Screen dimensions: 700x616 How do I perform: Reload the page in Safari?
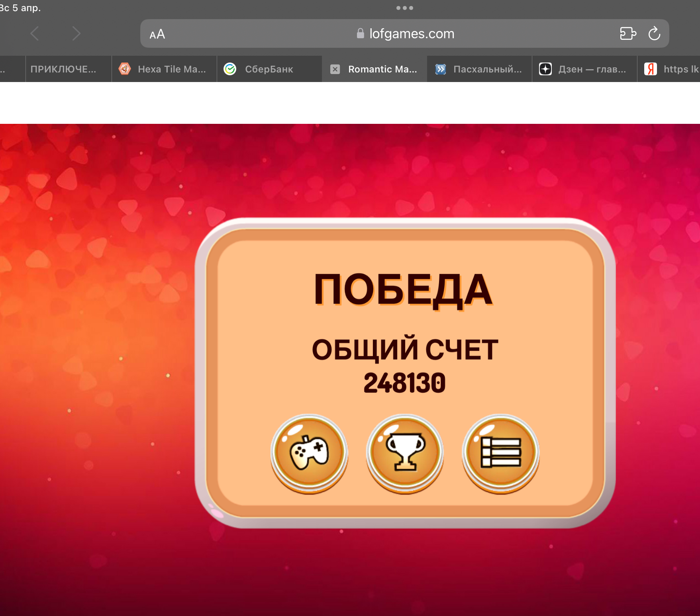click(654, 34)
